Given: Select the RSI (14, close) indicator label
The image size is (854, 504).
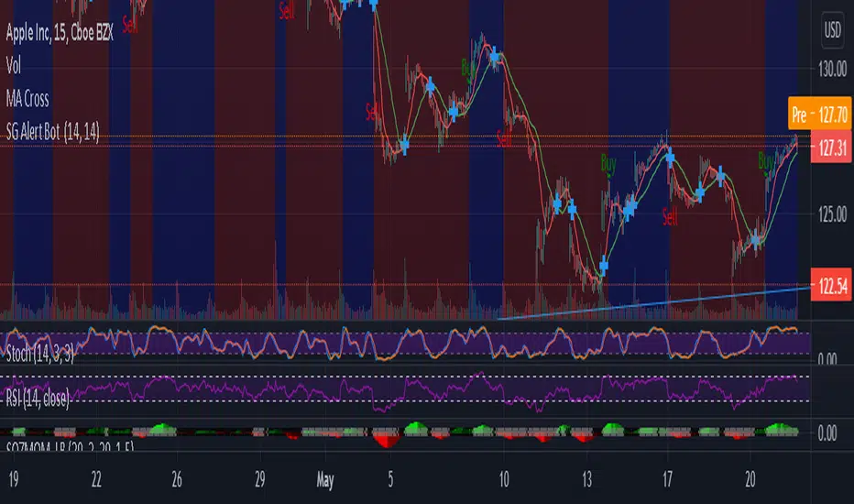Looking at the screenshot, I should 38,399.
